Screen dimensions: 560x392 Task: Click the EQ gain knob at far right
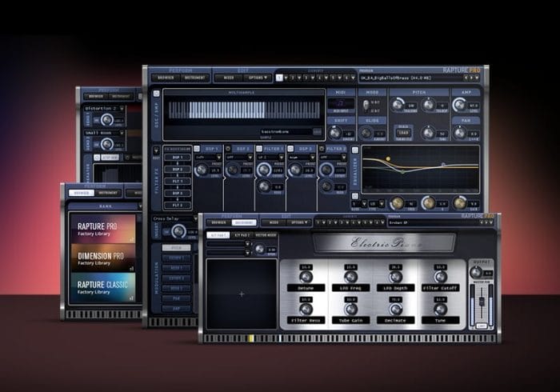pos(460,202)
